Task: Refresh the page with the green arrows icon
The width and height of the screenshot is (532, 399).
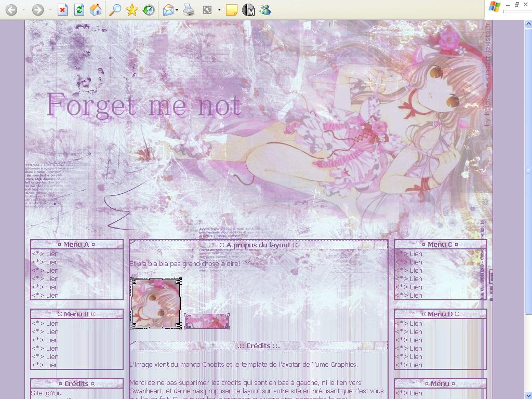Action: click(x=79, y=10)
